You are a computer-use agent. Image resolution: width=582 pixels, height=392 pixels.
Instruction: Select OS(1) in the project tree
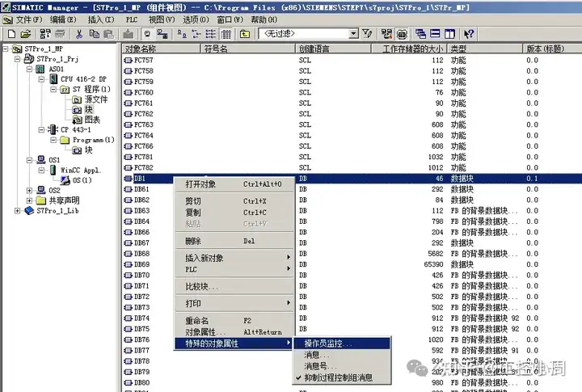click(82, 180)
